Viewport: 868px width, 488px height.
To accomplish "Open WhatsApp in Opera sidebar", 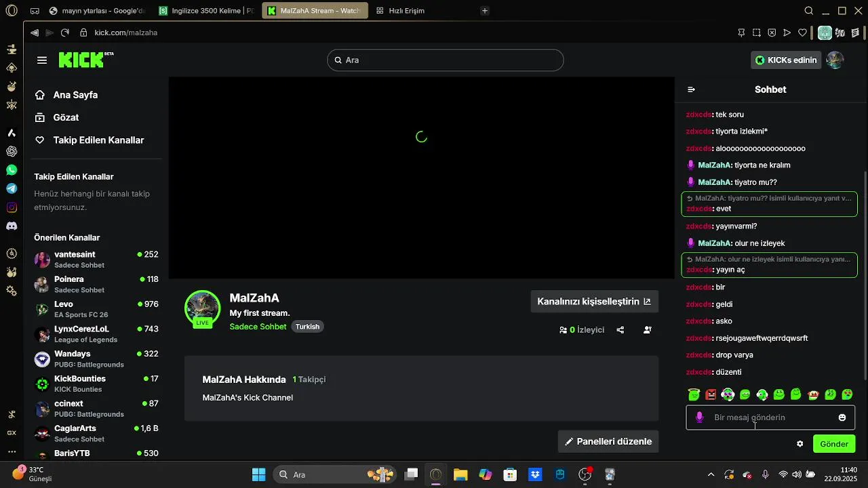I will (12, 170).
